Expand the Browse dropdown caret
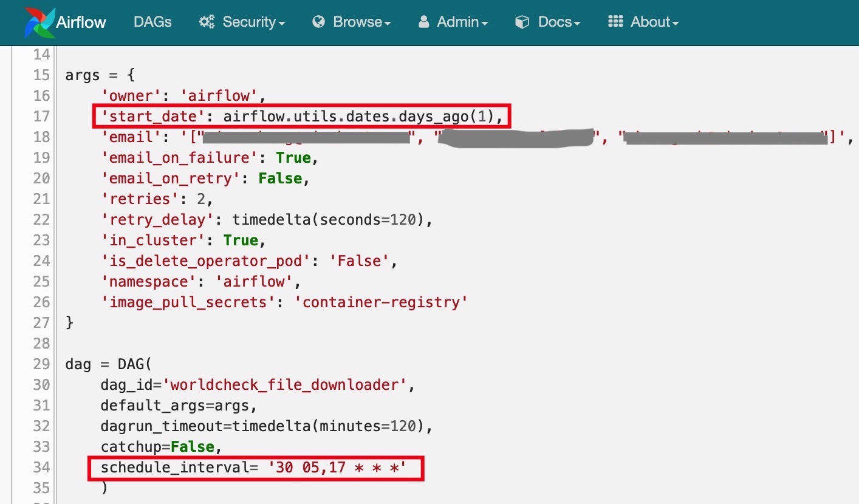Screen dimensions: 859x504 (x=388, y=24)
